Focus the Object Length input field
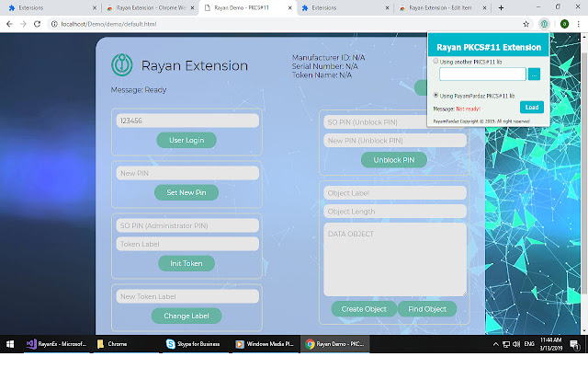The height and width of the screenshot is (368, 588). pos(395,212)
